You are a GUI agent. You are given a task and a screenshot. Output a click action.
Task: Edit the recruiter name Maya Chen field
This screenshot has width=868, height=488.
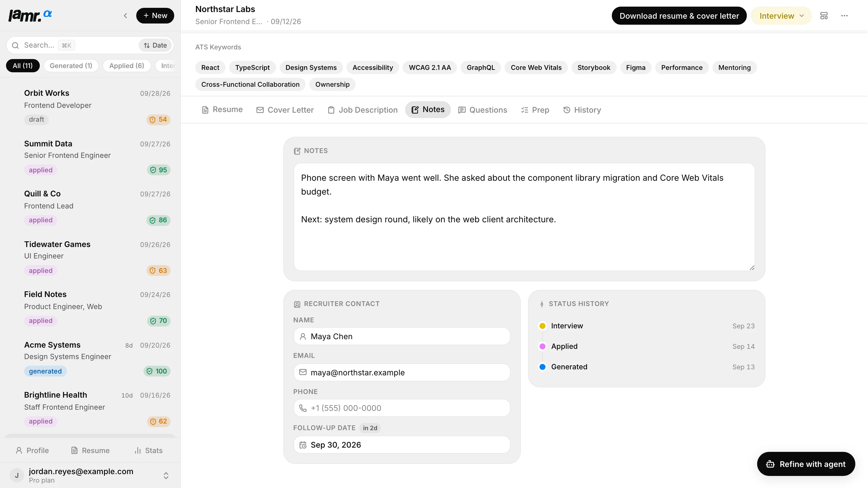[402, 336]
